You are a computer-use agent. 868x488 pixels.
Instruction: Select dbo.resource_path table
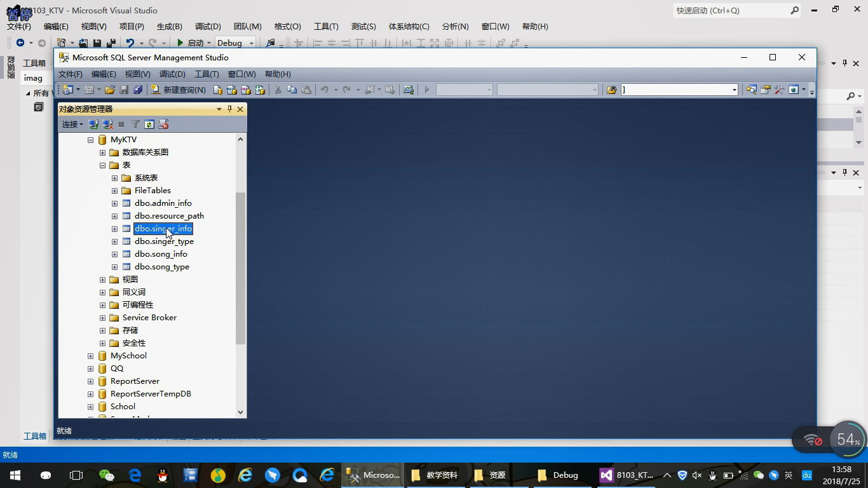click(x=169, y=216)
